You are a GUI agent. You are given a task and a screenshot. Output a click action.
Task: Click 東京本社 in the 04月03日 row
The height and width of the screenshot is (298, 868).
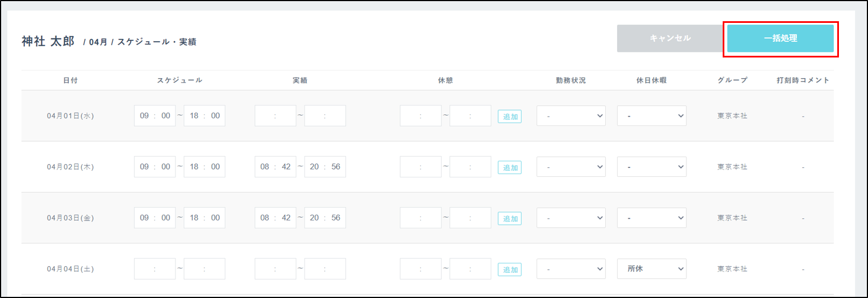(732, 218)
